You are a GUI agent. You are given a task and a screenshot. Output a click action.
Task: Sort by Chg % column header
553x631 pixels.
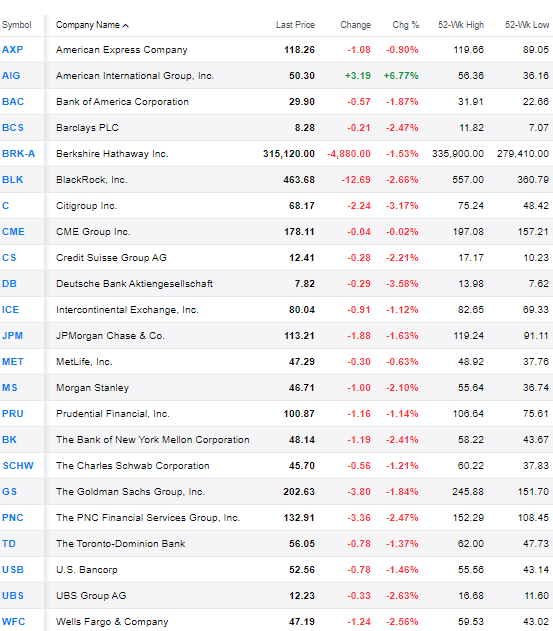tap(405, 25)
